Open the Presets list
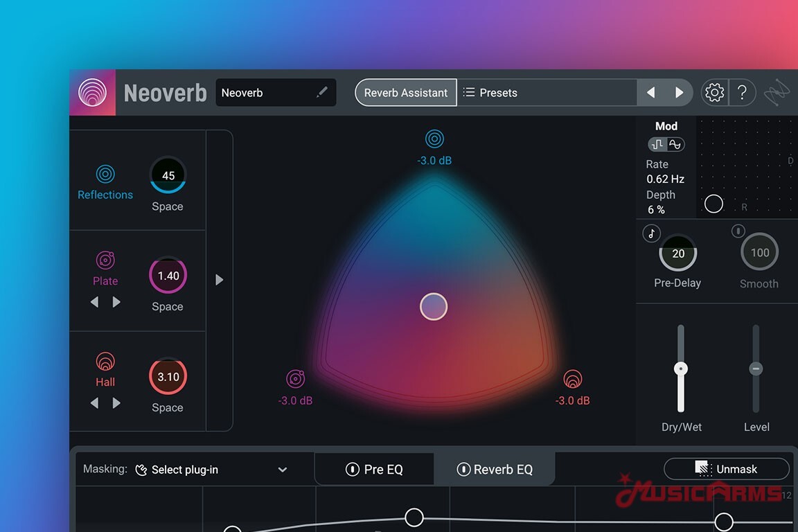Image resolution: width=798 pixels, height=532 pixels. pyautogui.click(x=547, y=92)
